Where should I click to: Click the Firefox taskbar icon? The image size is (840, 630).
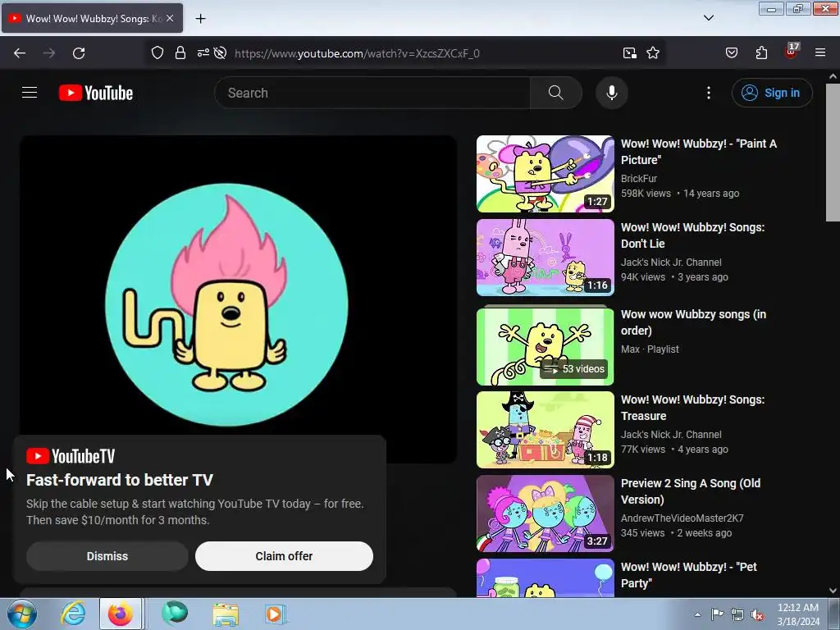[121, 614]
